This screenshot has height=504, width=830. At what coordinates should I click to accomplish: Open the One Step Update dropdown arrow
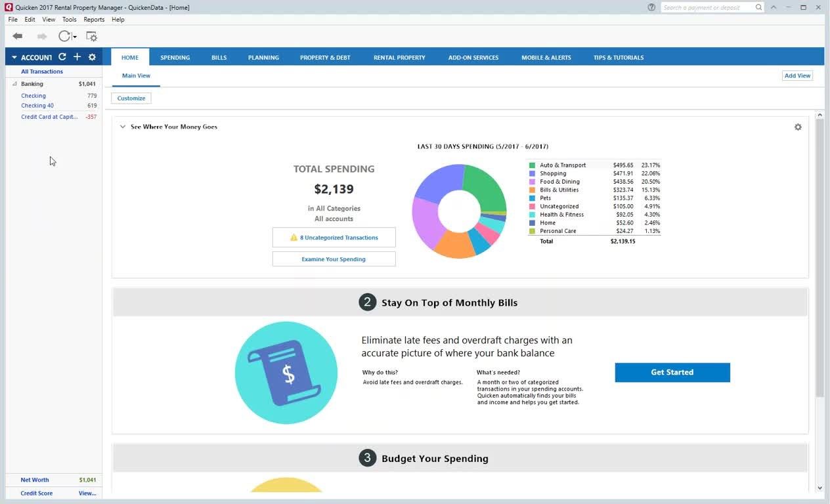[x=75, y=37]
